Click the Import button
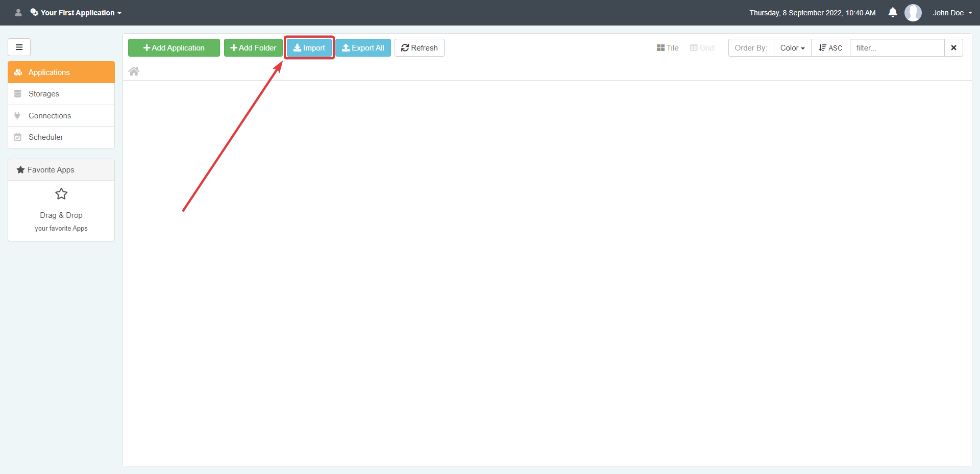The height and width of the screenshot is (474, 980). pyautogui.click(x=309, y=48)
